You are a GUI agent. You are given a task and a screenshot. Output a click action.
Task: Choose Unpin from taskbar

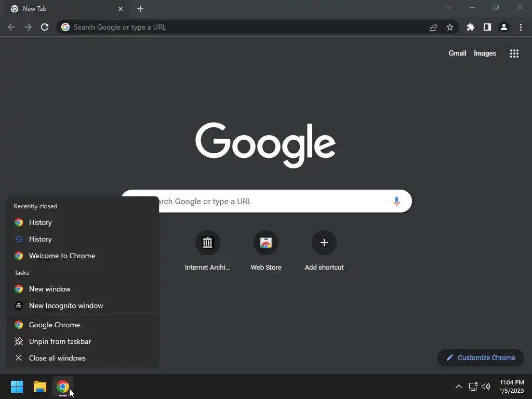click(x=83, y=342)
